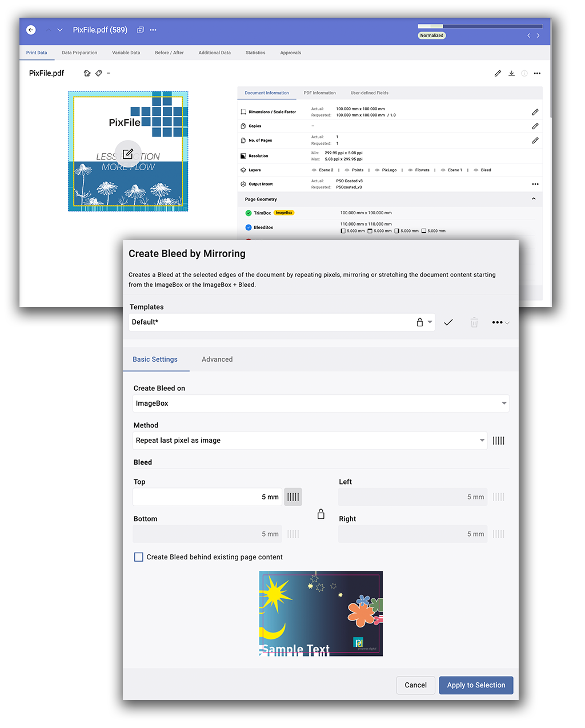The height and width of the screenshot is (728, 585).
Task: Click the stripes icon next to Method
Action: [x=498, y=441]
